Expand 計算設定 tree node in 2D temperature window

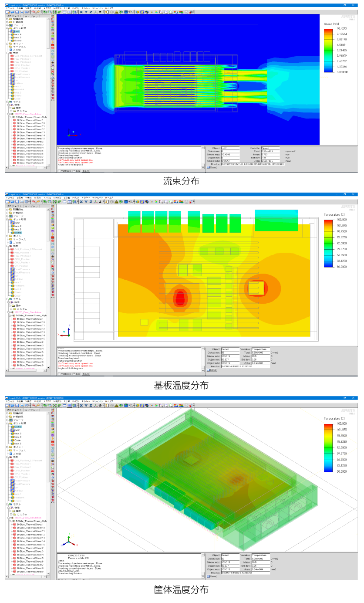pyautogui.click(x=7, y=212)
